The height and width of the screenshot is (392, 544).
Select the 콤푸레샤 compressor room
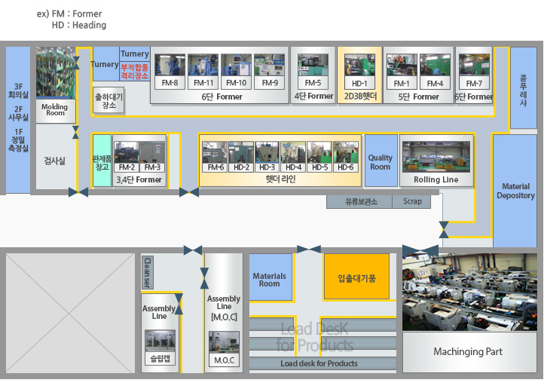pyautogui.click(x=524, y=88)
